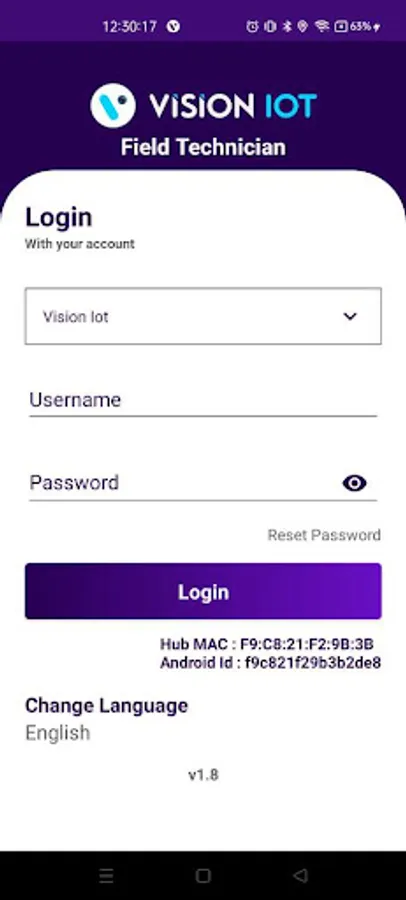Open the Vision Iot account dropdown
Viewport: 406px width, 900px height.
203,316
